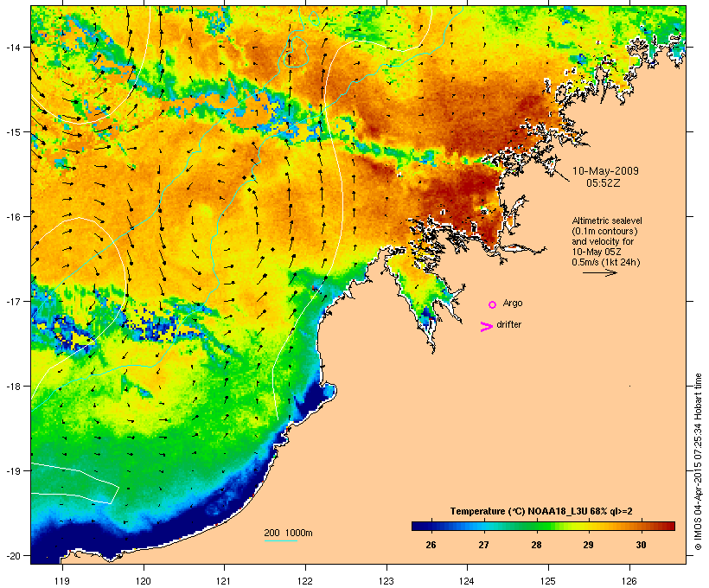
Task: Click the latitude label '-20'
Action: click(x=13, y=555)
